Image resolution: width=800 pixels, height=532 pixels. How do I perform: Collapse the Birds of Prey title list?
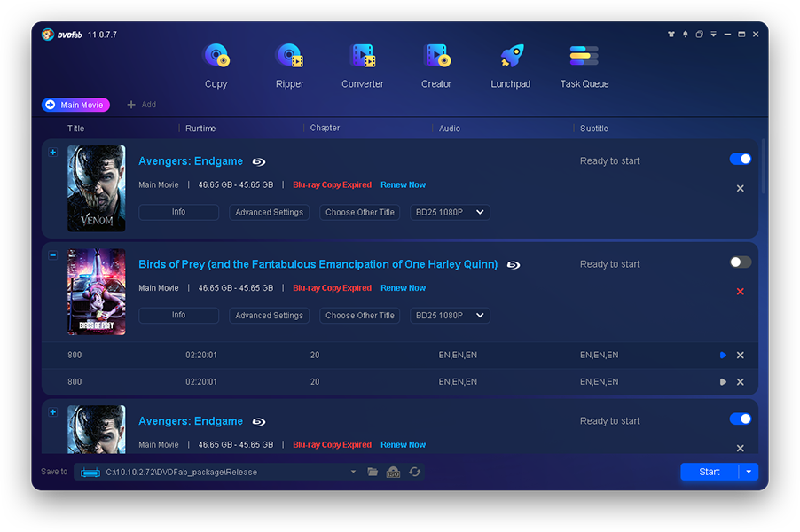52,254
